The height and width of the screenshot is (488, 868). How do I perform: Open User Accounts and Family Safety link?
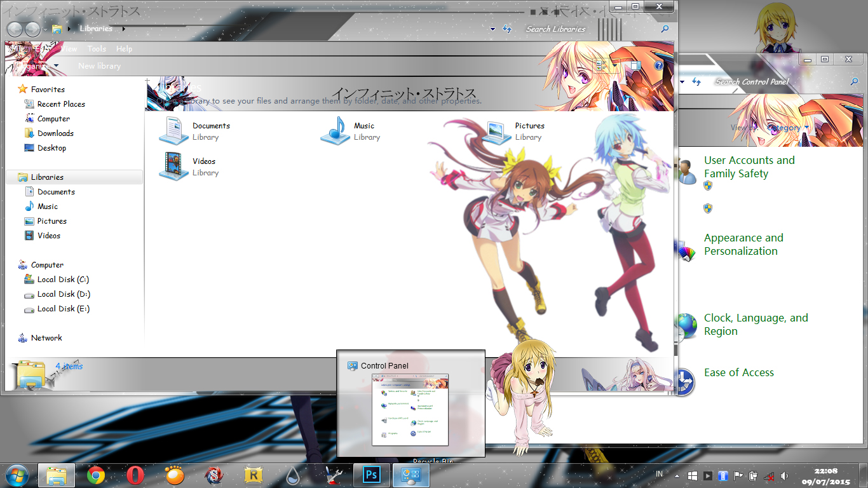(x=749, y=167)
